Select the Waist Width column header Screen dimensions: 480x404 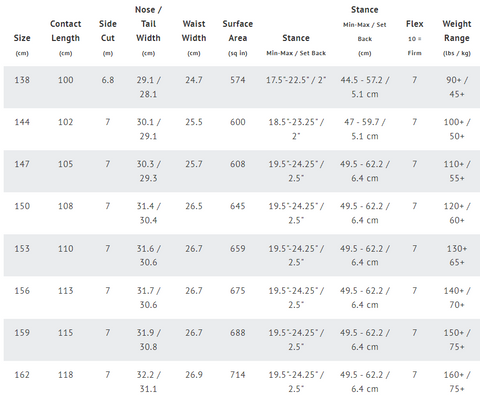click(194, 38)
